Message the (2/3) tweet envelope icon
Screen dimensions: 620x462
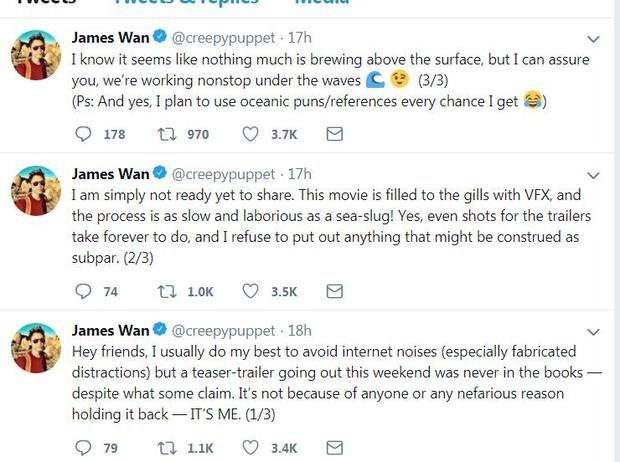point(335,291)
